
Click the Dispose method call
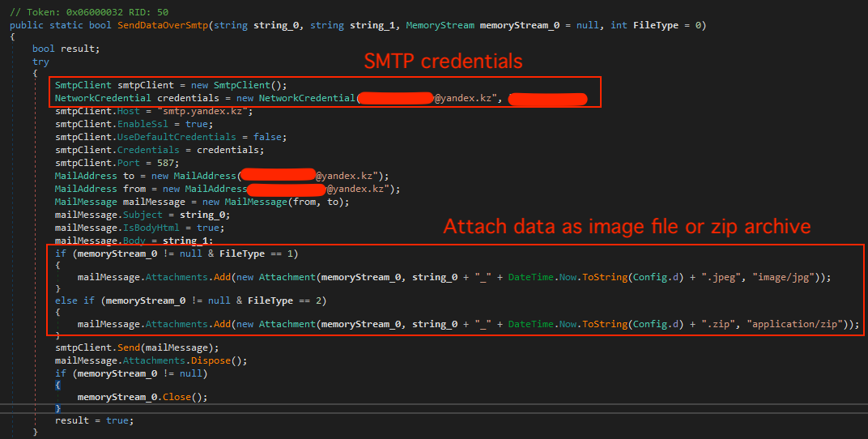(x=211, y=360)
